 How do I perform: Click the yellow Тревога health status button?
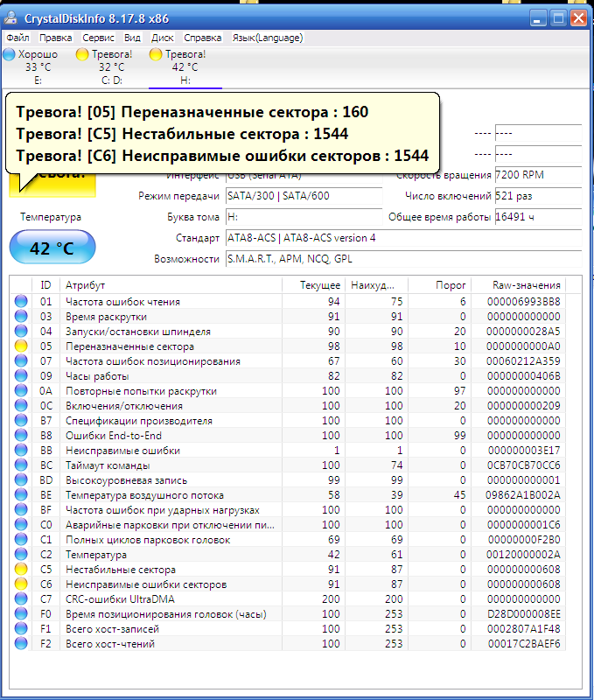click(x=52, y=184)
